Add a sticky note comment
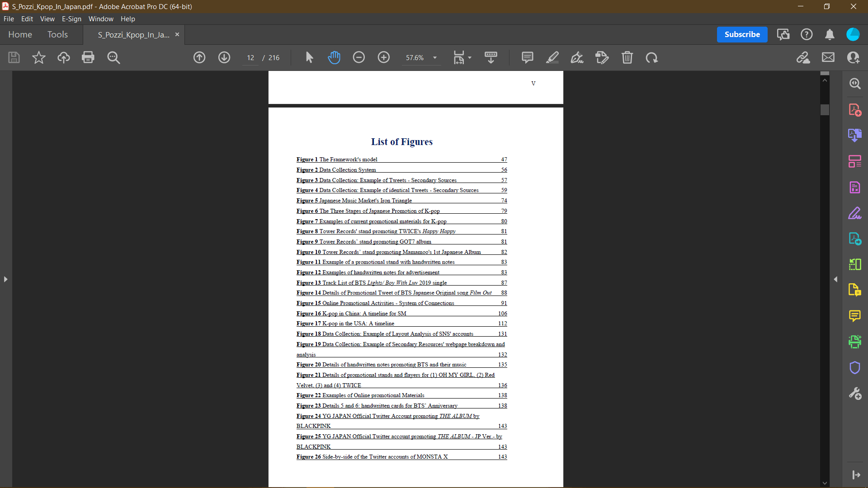The height and width of the screenshot is (488, 868). click(528, 57)
